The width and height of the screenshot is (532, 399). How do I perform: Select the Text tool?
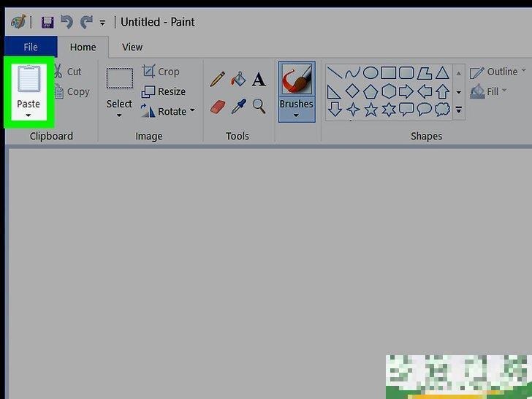pos(259,80)
